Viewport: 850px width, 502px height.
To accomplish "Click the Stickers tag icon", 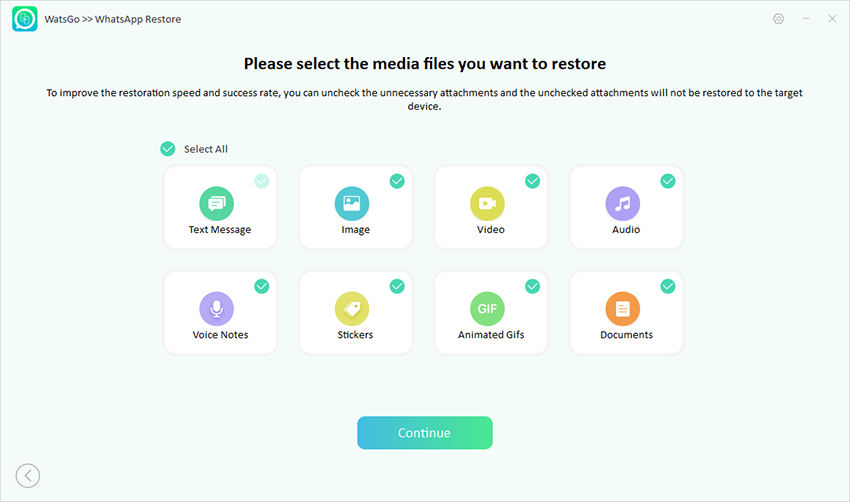I will click(352, 309).
